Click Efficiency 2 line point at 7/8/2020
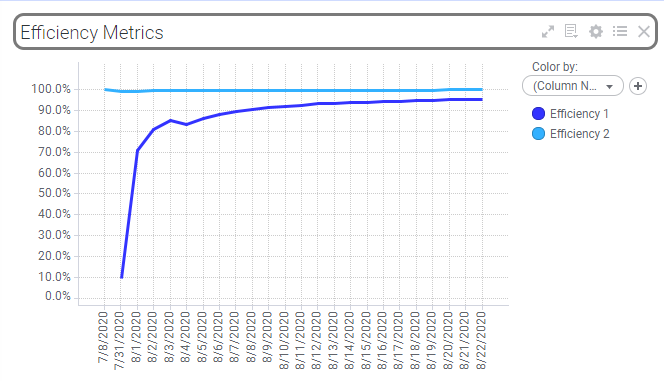The image size is (664, 381). click(x=105, y=89)
